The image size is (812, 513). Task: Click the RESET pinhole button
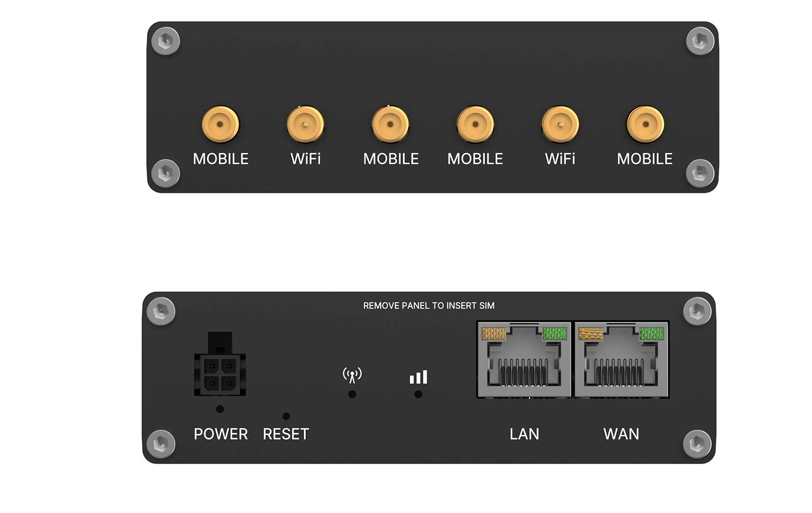(x=286, y=416)
